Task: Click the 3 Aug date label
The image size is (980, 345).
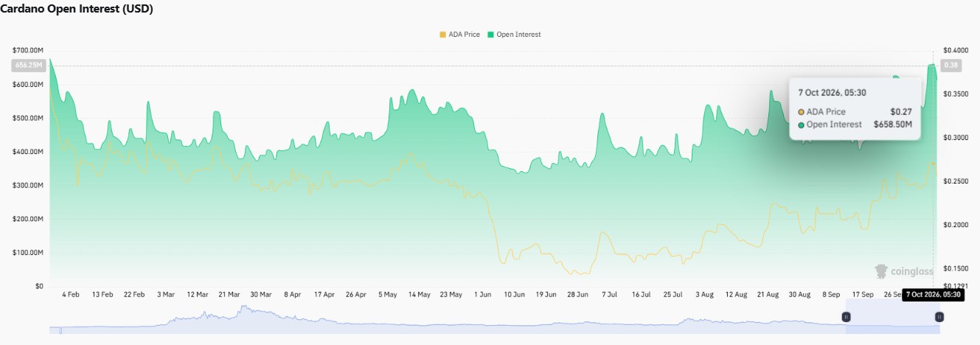Action: click(x=705, y=294)
